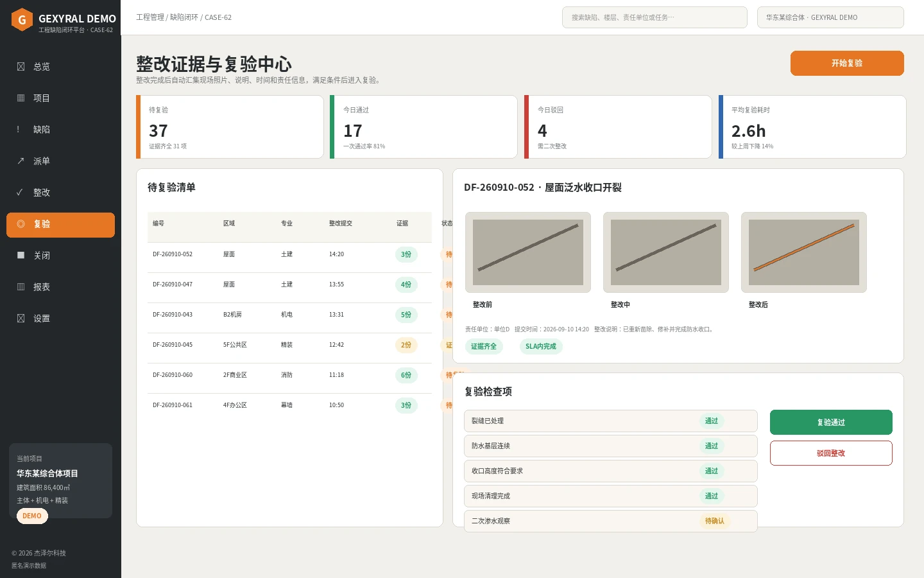Click the 驳回整改 button
The height and width of the screenshot is (578, 924).
pos(831,453)
